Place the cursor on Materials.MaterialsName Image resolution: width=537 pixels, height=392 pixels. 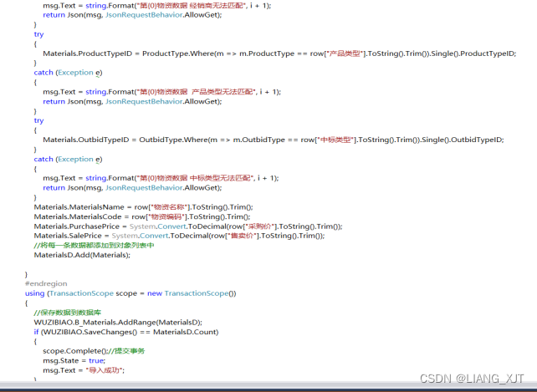(x=79, y=207)
